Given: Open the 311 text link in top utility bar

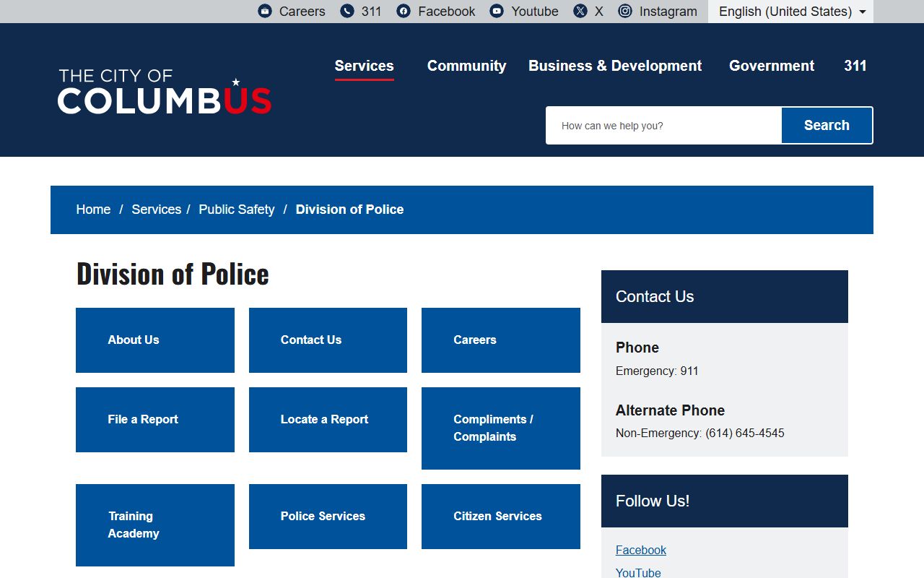Looking at the screenshot, I should 371,12.
